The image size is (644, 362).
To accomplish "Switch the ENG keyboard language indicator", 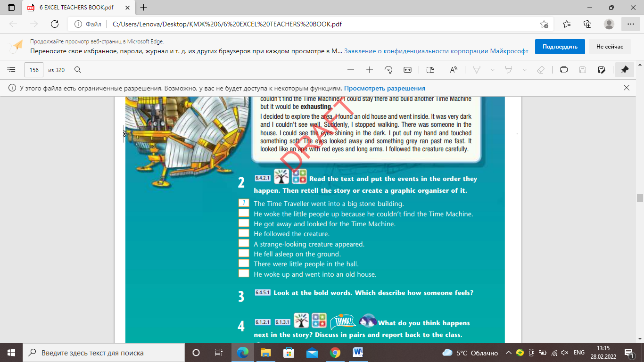I will [x=579, y=353].
